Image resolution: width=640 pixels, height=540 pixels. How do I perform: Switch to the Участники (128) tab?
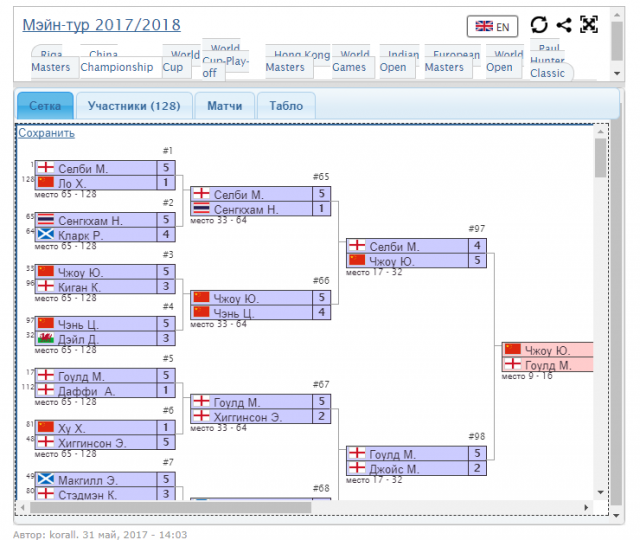tap(134, 105)
